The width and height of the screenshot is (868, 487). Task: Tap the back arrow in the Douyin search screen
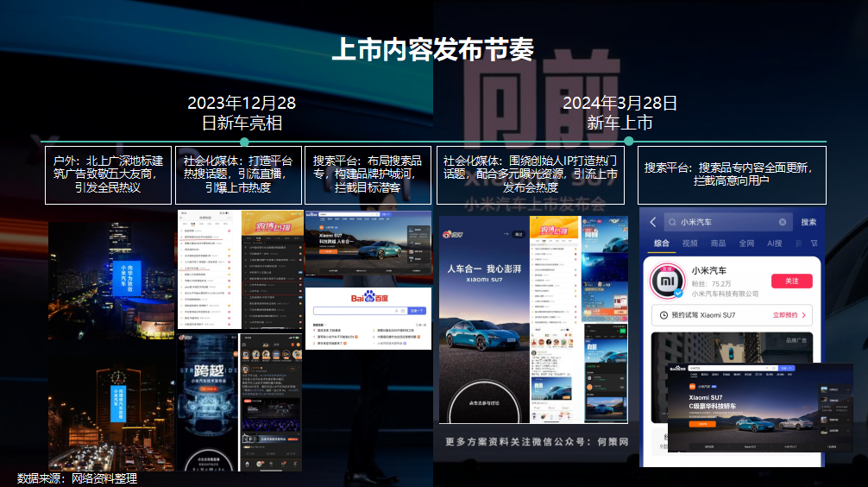pyautogui.click(x=653, y=222)
